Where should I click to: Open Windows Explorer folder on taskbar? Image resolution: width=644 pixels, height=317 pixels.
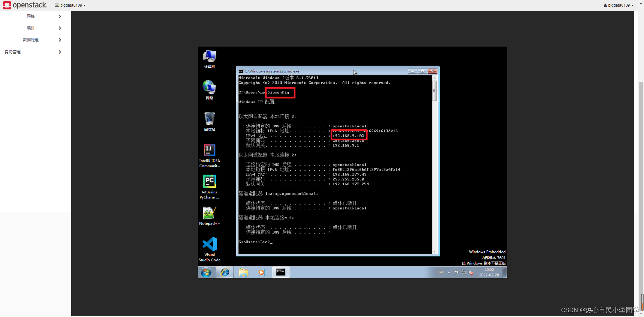(x=244, y=272)
